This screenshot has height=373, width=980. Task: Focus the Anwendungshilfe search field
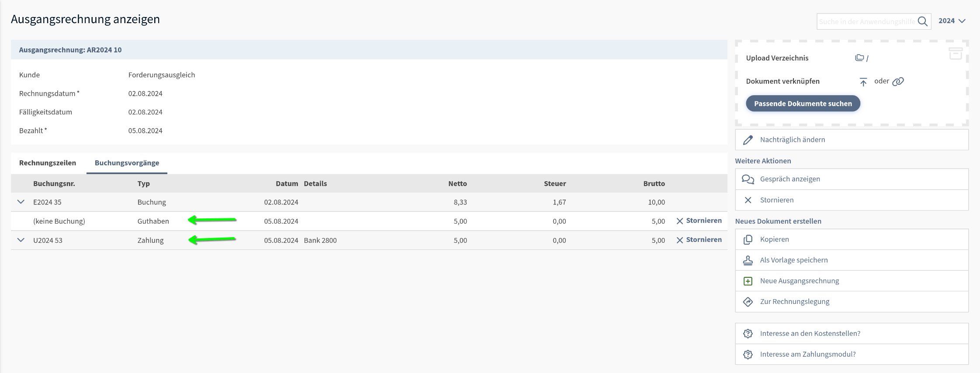pyautogui.click(x=866, y=21)
